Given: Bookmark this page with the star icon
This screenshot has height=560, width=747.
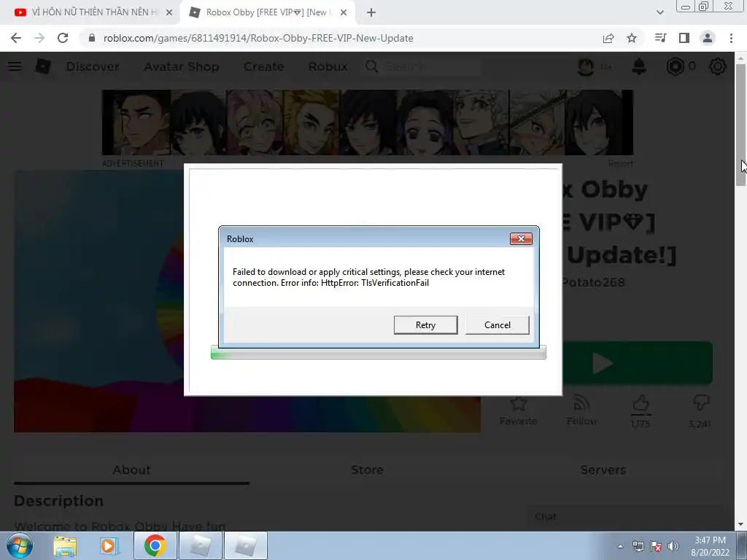Looking at the screenshot, I should tap(632, 38).
